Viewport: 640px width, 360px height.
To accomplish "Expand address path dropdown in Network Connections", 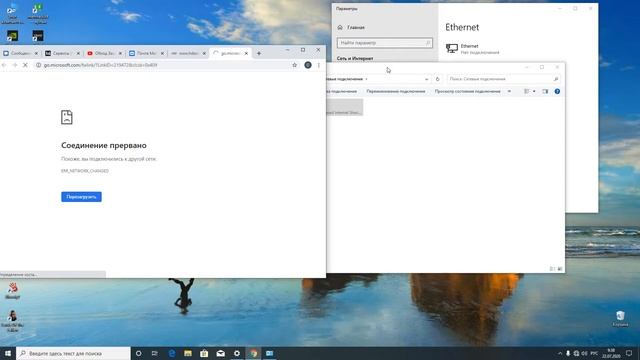I will (x=426, y=79).
